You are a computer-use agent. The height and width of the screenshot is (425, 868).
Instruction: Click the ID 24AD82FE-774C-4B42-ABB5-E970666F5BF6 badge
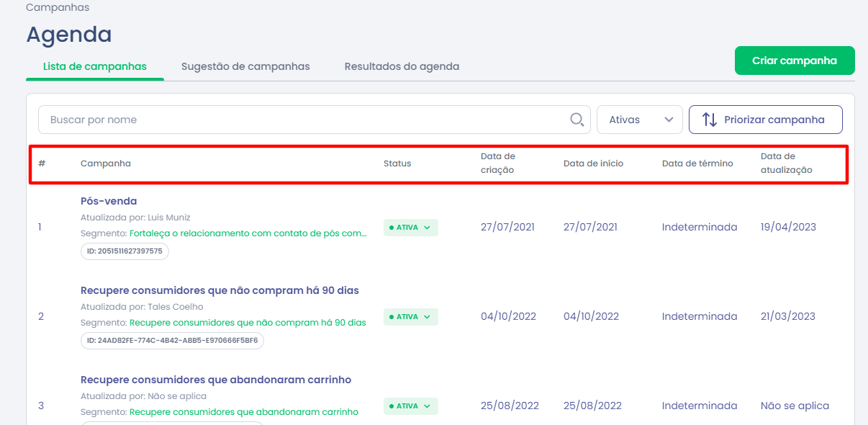click(172, 340)
